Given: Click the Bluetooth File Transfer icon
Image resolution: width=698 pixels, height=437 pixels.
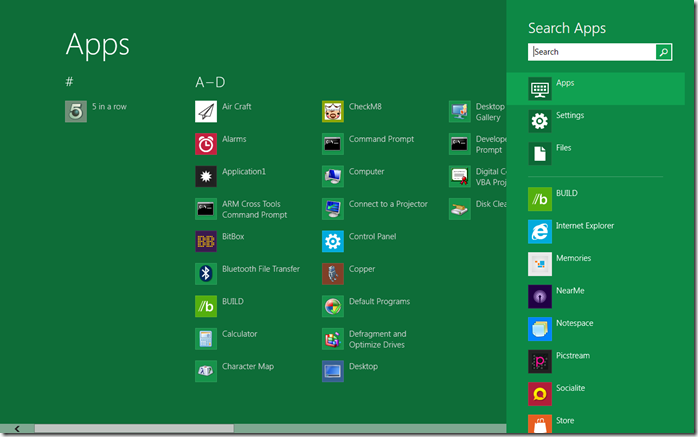Looking at the screenshot, I should 206,274.
